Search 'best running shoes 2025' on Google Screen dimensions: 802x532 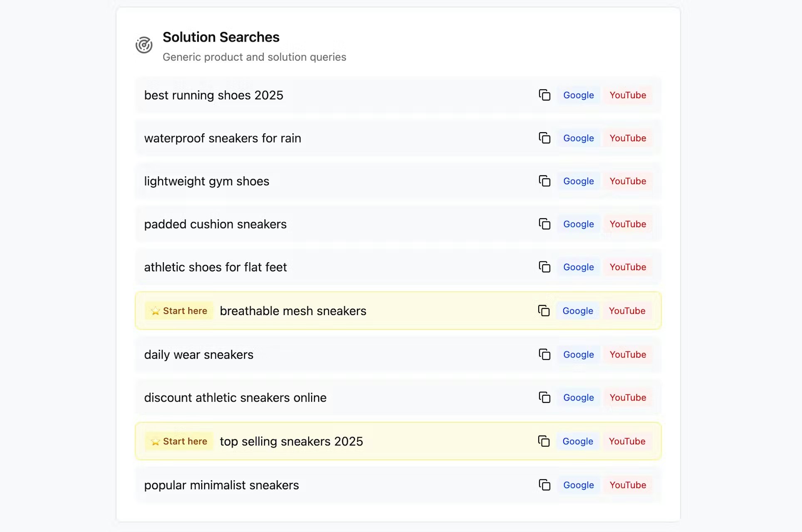[x=578, y=95]
